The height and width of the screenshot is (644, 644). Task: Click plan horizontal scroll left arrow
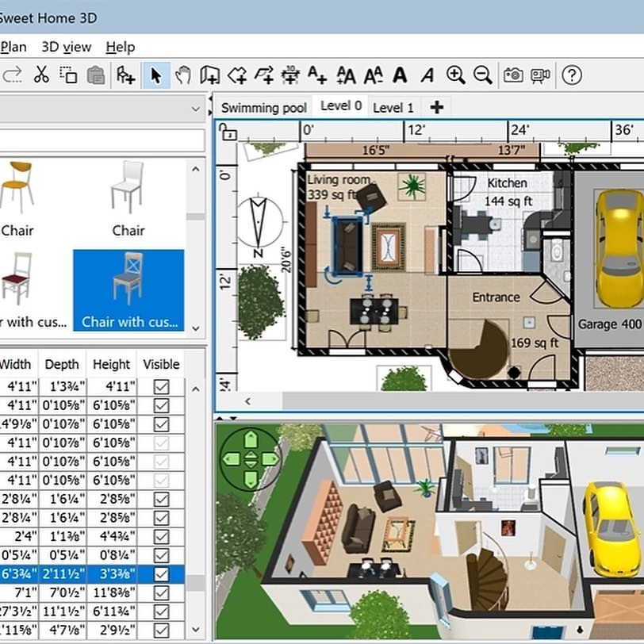[x=247, y=401]
